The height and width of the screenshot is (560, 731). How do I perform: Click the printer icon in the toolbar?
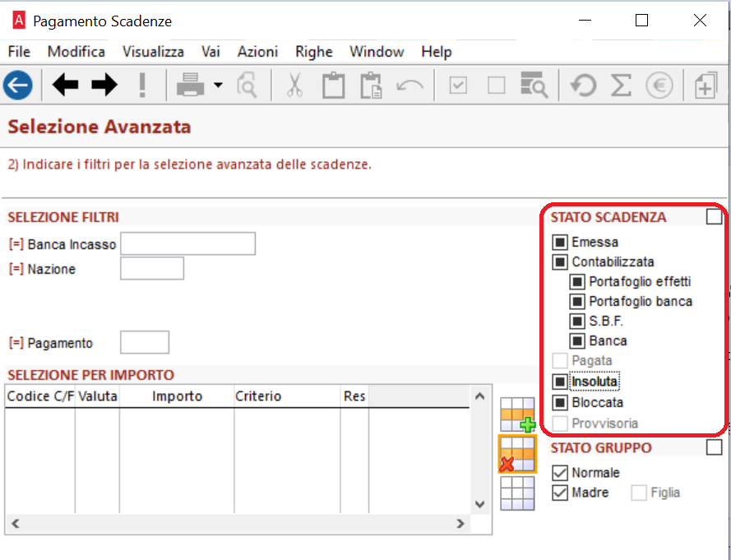tap(190, 86)
